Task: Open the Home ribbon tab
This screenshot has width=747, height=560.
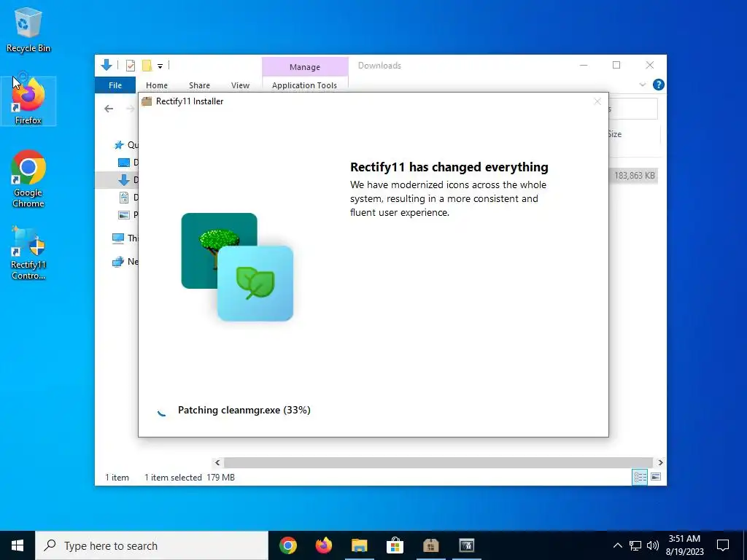Action: click(157, 85)
